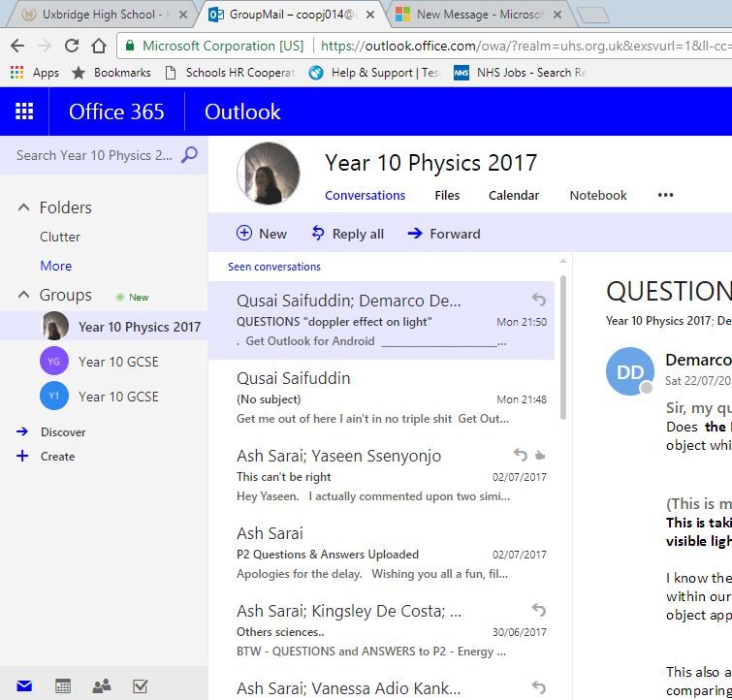Image resolution: width=732 pixels, height=700 pixels.
Task: Open the (No subject) conversation from Qusai Saifuddin
Action: 381,398
